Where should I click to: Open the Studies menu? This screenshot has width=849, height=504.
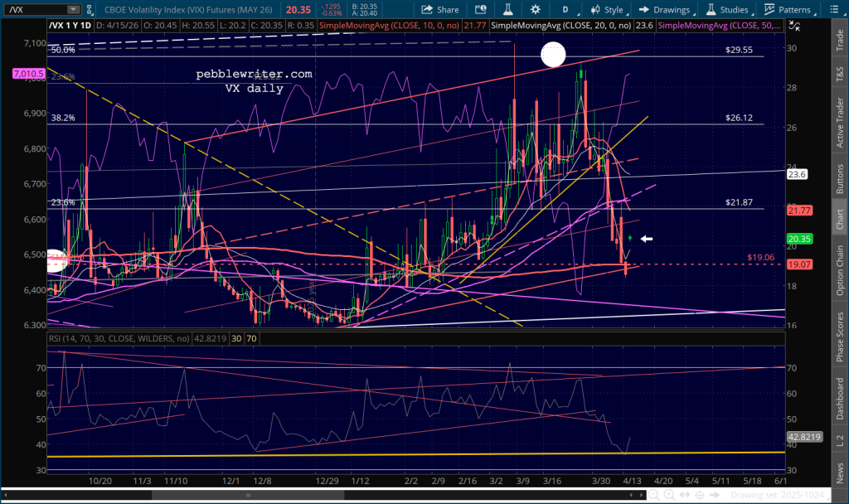pyautogui.click(x=728, y=10)
